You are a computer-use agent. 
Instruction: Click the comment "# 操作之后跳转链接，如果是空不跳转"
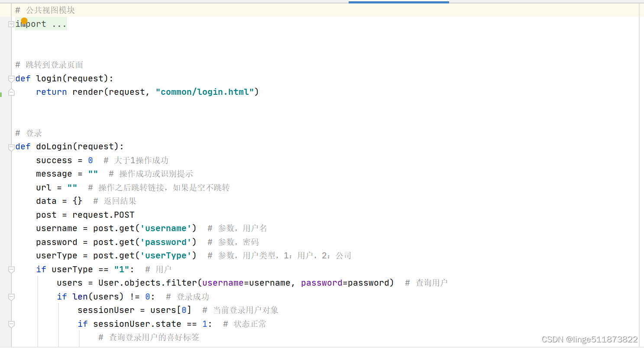point(159,187)
